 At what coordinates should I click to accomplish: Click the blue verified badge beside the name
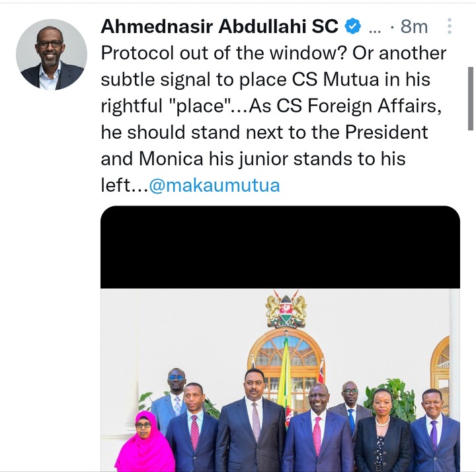(352, 26)
